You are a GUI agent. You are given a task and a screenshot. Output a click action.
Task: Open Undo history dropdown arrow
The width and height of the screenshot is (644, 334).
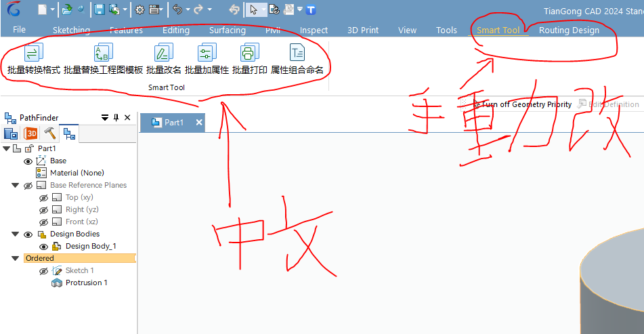188,9
